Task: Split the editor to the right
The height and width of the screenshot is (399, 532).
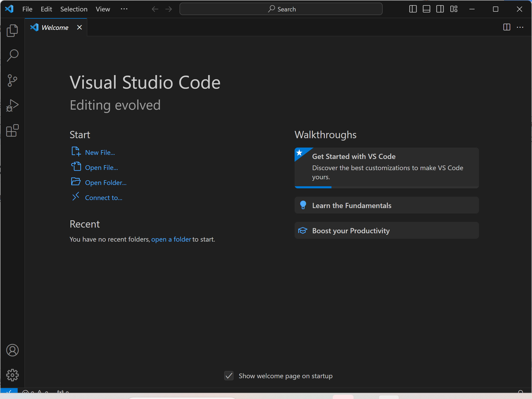Action: (507, 27)
